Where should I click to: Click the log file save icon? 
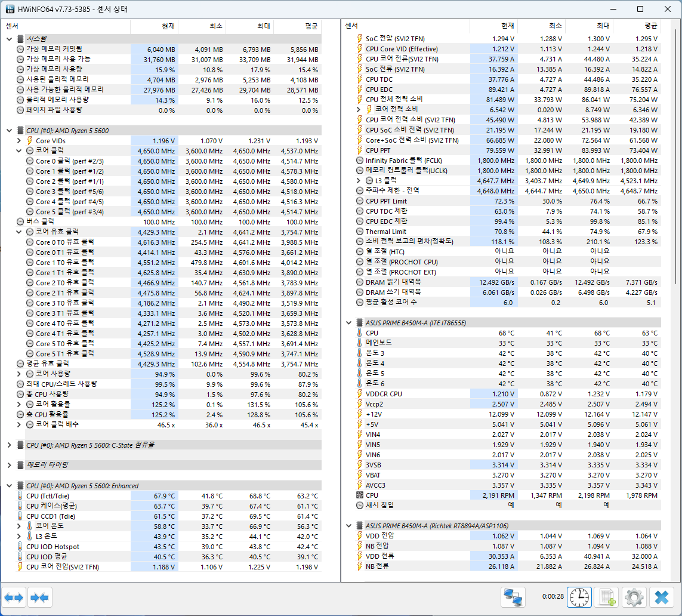point(607,597)
